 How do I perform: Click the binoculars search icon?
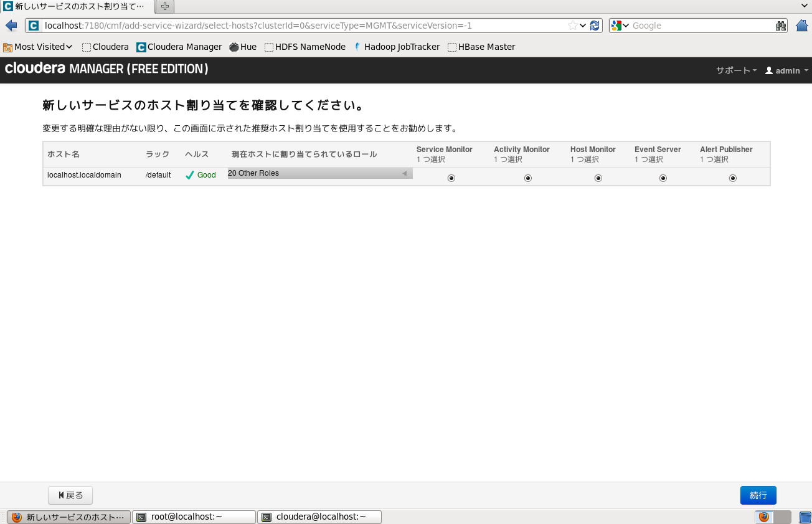(781, 26)
